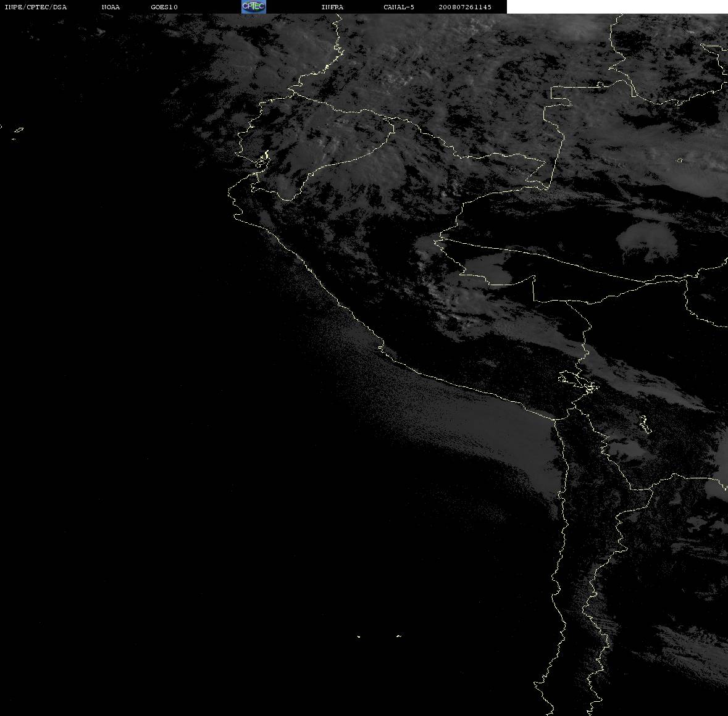Click the GOES10 satellite label
The width and height of the screenshot is (728, 716).
(x=164, y=7)
